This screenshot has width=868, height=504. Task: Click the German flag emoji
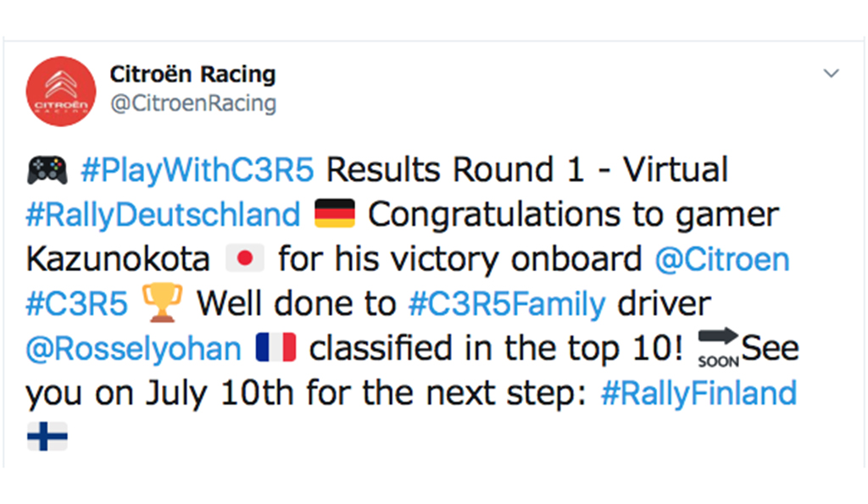click(x=334, y=213)
